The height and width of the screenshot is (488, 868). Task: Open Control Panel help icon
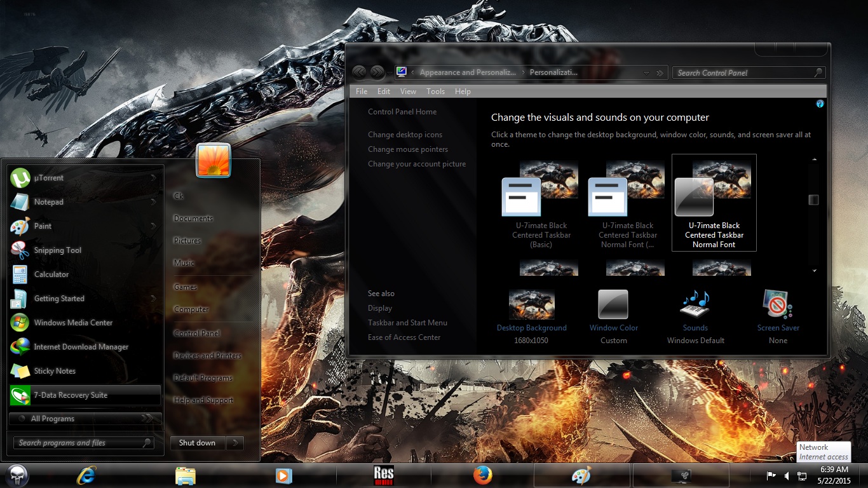(820, 104)
